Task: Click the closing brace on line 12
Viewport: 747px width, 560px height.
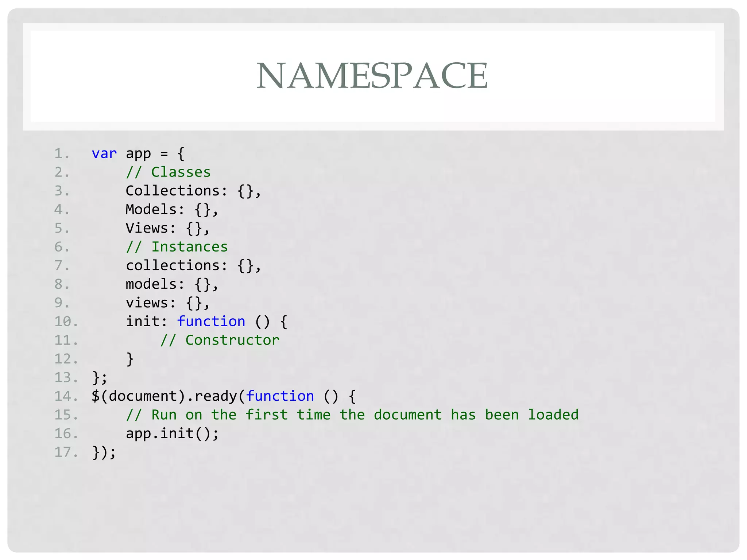Action: (130, 359)
